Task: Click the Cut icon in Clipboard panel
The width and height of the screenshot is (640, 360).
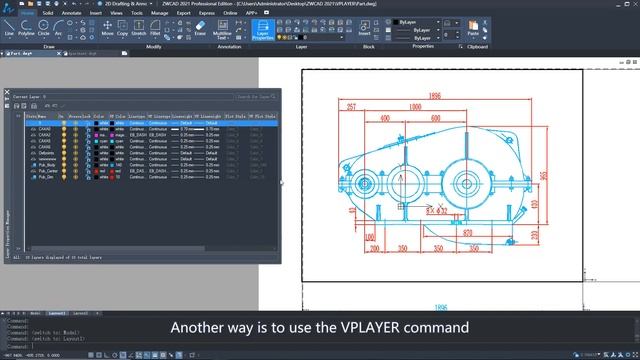Action: click(x=485, y=22)
